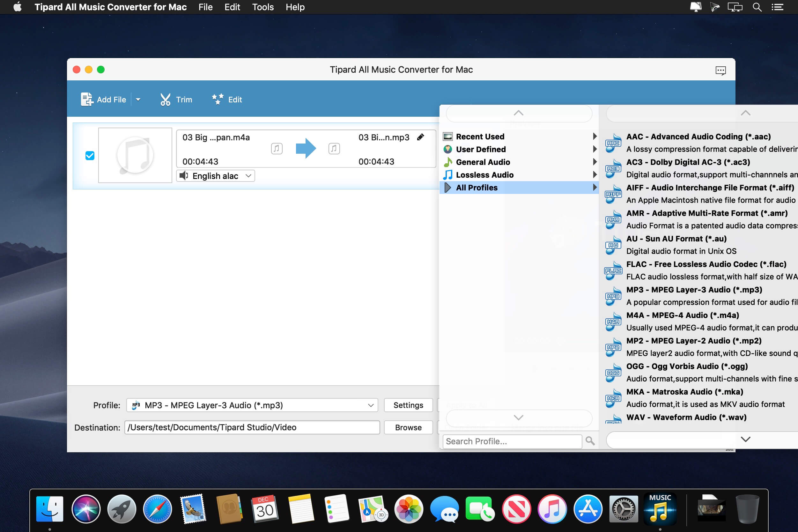Choose the OGG format icon

pos(613,373)
